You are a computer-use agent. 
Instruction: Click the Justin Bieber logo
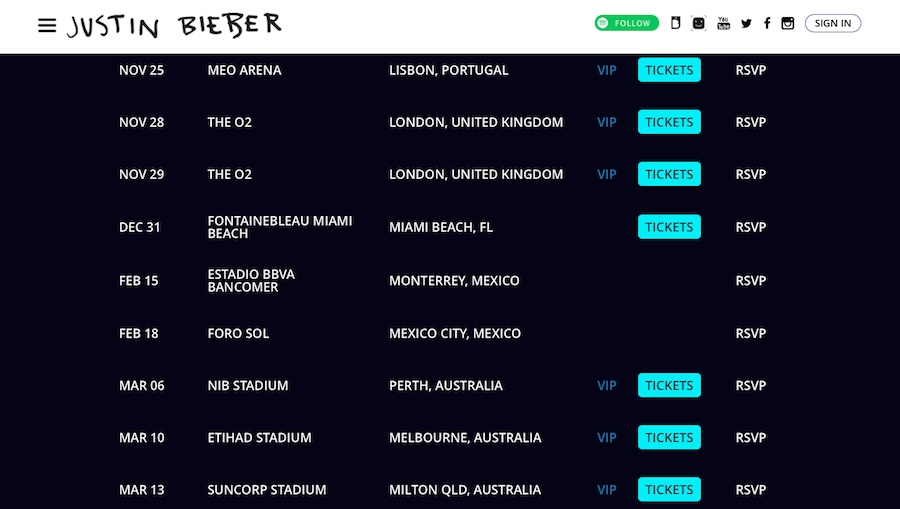[x=174, y=25]
